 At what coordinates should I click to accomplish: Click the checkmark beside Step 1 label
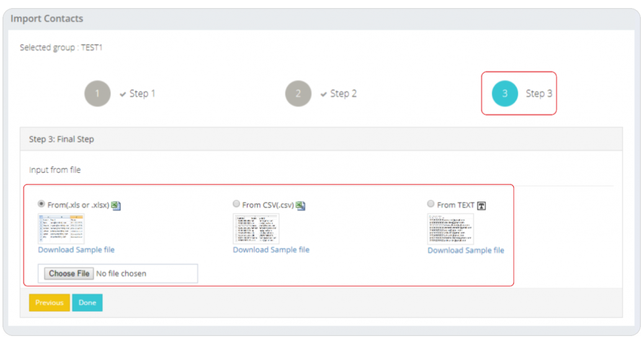click(x=123, y=94)
